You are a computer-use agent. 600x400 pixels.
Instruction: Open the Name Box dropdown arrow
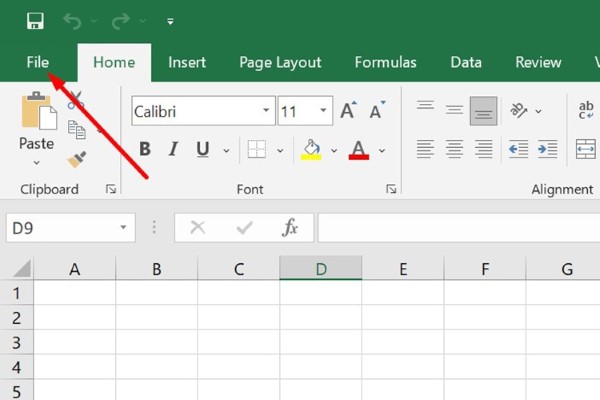tap(123, 228)
